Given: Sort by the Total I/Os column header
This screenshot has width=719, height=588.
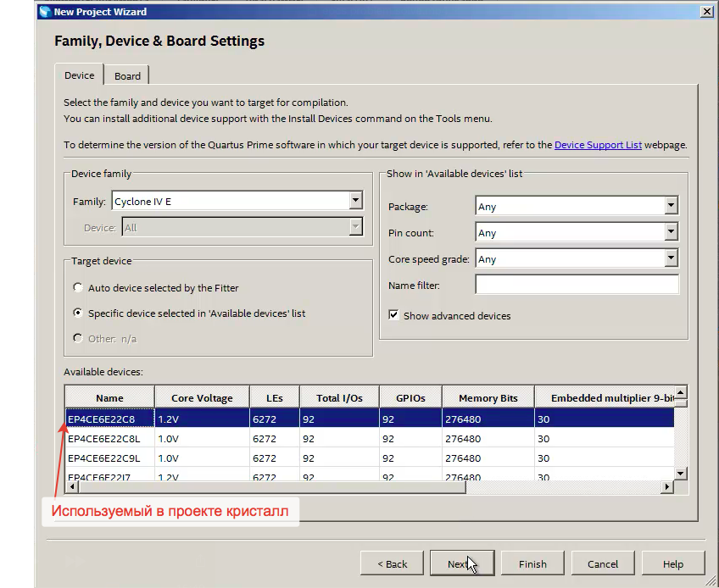Looking at the screenshot, I should click(339, 397).
